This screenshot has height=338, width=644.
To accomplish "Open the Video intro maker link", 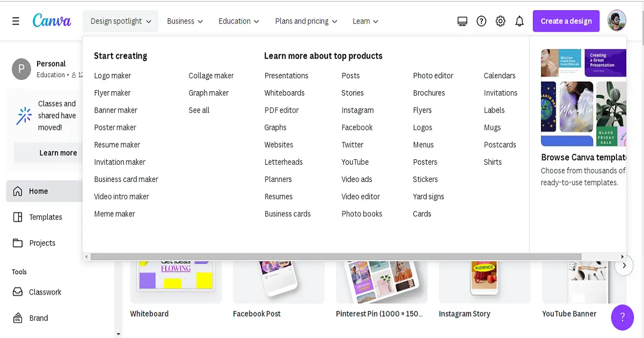I will 122,196.
